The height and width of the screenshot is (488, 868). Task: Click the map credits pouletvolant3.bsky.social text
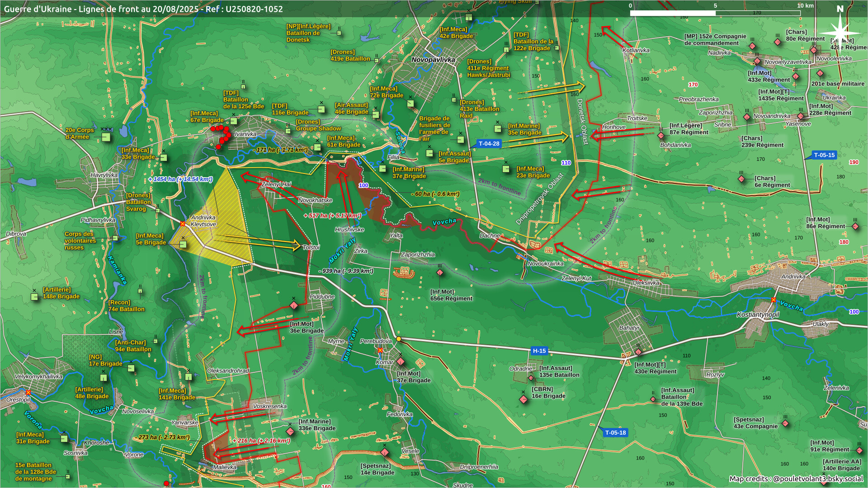[x=796, y=479]
